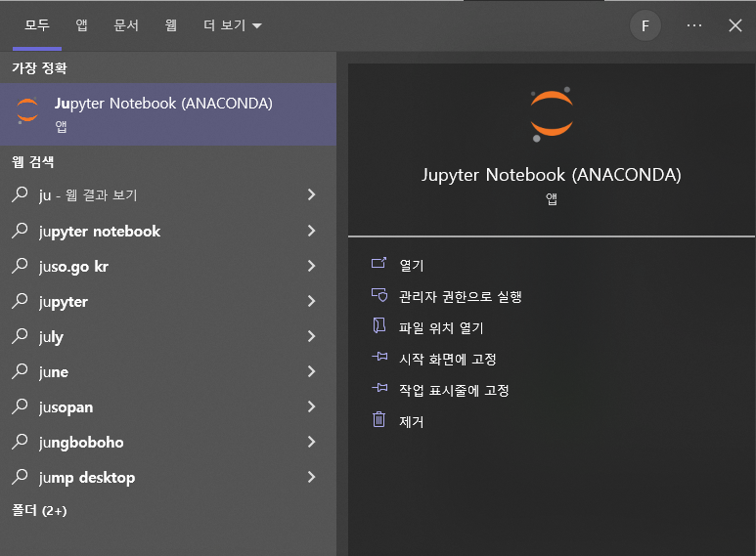Image resolution: width=756 pixels, height=556 pixels.
Task: Select the 'jupyter' web suggestion text
Action: tap(64, 302)
